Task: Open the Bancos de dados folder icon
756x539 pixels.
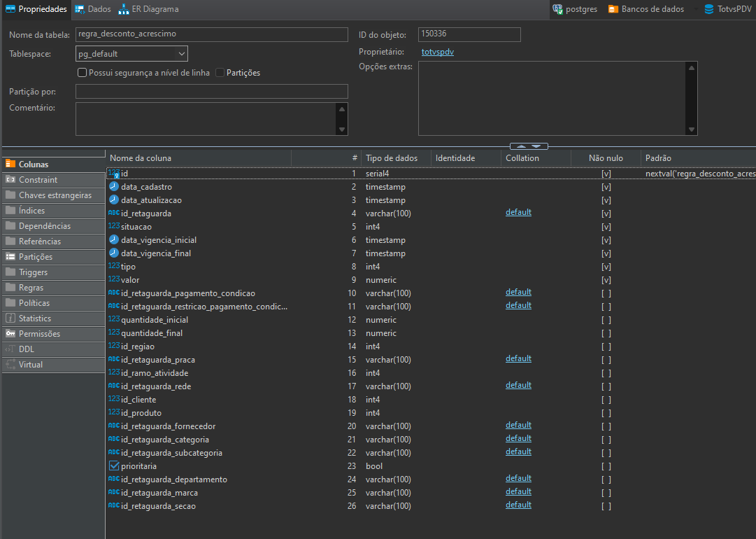Action: pos(613,9)
